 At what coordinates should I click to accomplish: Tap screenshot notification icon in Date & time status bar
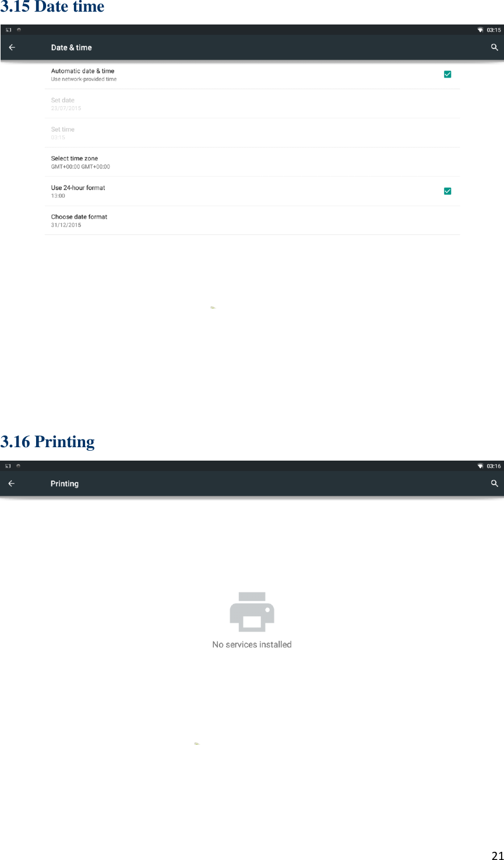point(9,30)
